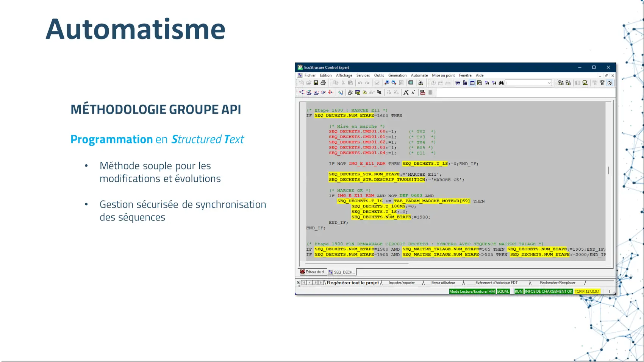Click the green RUN status bar indicator
The height and width of the screenshot is (362, 644).
(519, 292)
